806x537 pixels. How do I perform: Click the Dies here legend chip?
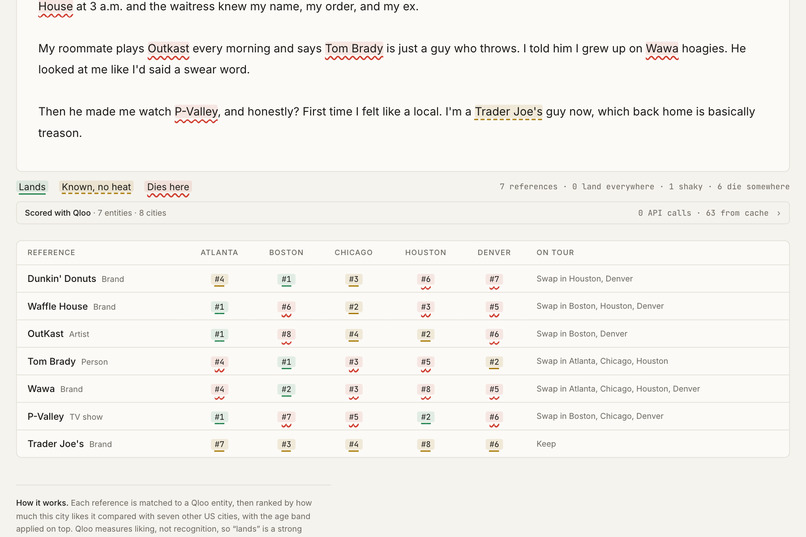click(x=168, y=187)
